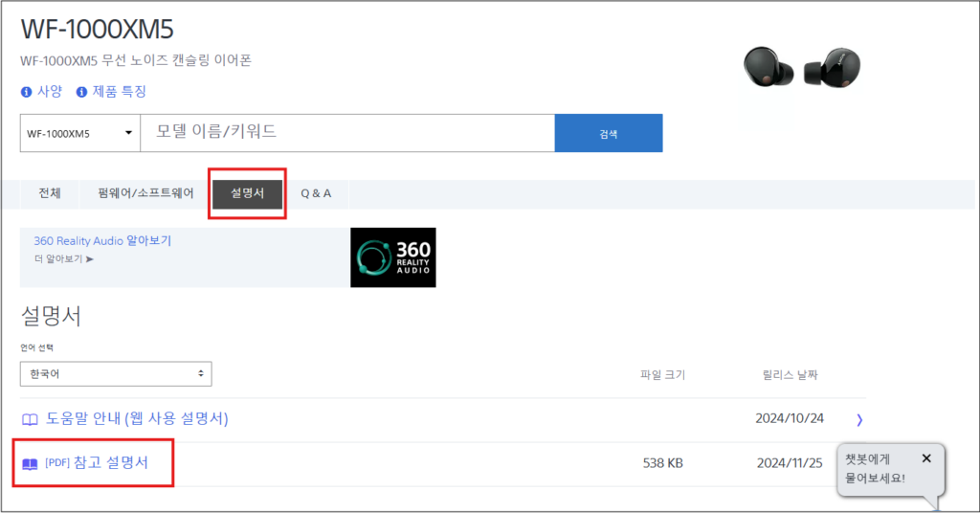Click the WF-1000XM5 page title
Screen dimensions: 980x513
click(x=97, y=29)
